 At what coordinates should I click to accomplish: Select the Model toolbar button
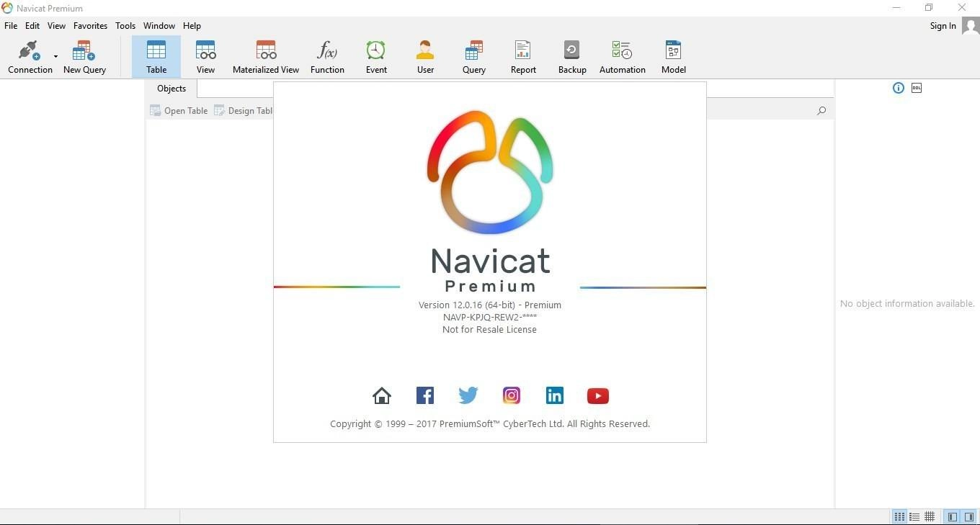tap(673, 57)
